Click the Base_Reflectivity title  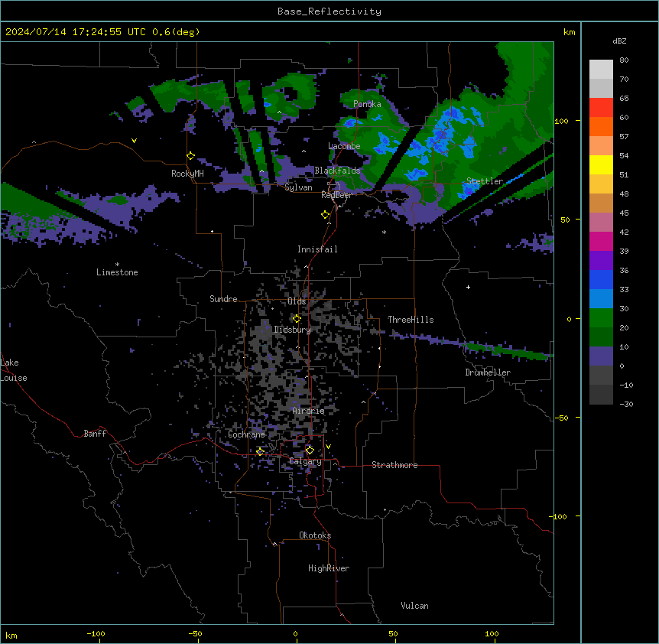pyautogui.click(x=329, y=11)
